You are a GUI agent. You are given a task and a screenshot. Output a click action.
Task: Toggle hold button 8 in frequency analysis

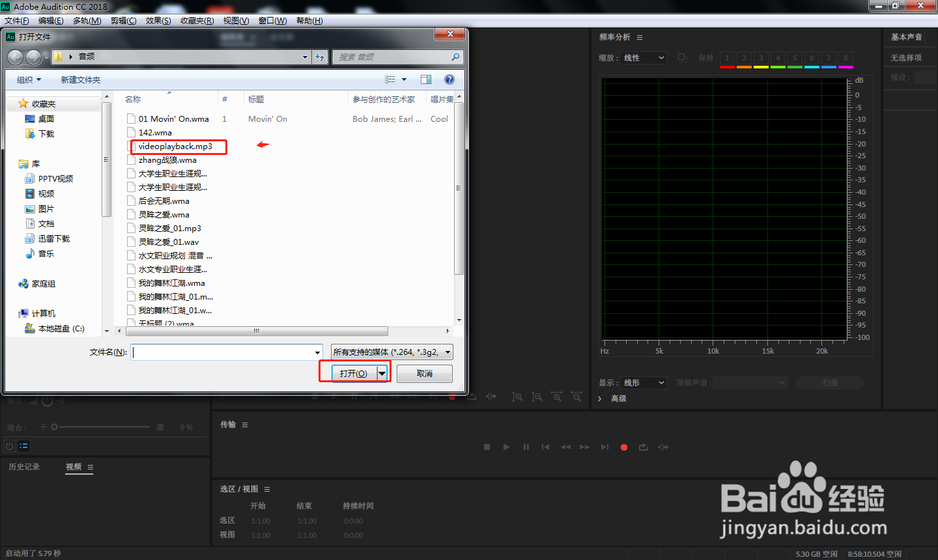point(846,58)
